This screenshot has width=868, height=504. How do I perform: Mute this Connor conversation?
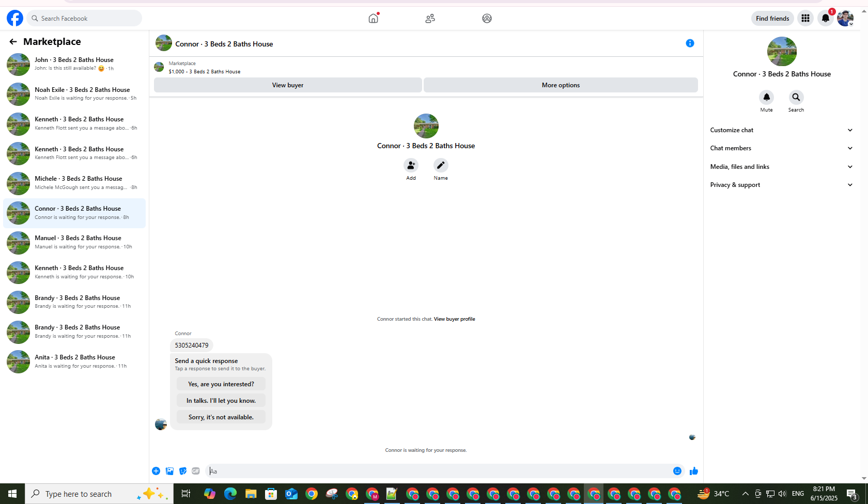[x=767, y=97]
